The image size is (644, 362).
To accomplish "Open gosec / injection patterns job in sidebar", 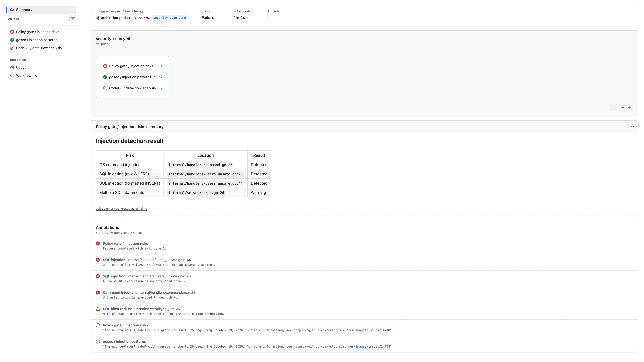I will coord(42,40).
